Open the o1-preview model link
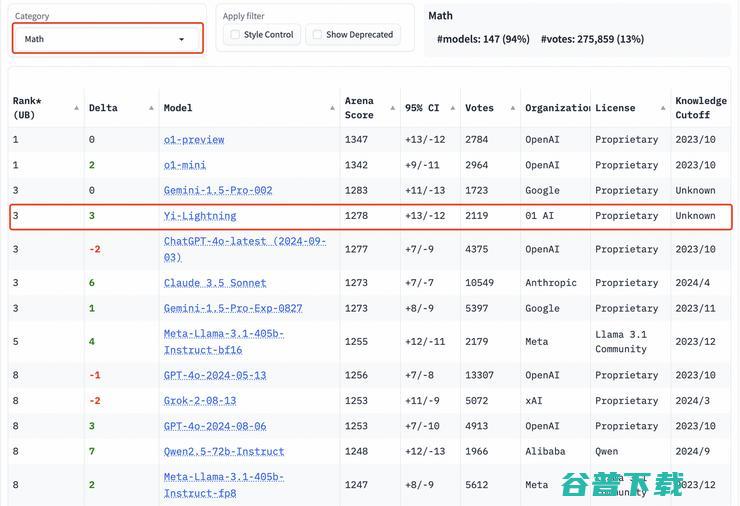This screenshot has height=506, width=740. pyautogui.click(x=194, y=140)
